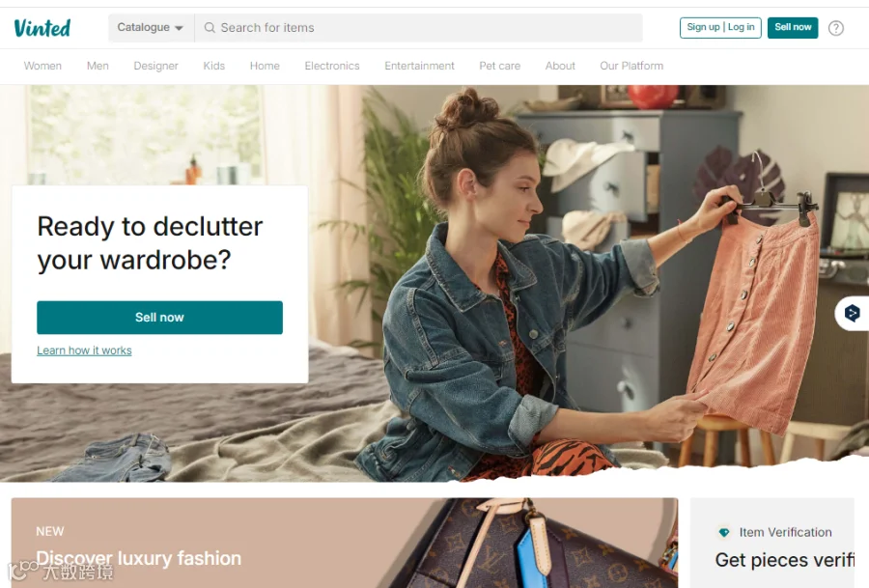
Task: Expand the Catalogue dropdown
Action: [x=151, y=28]
